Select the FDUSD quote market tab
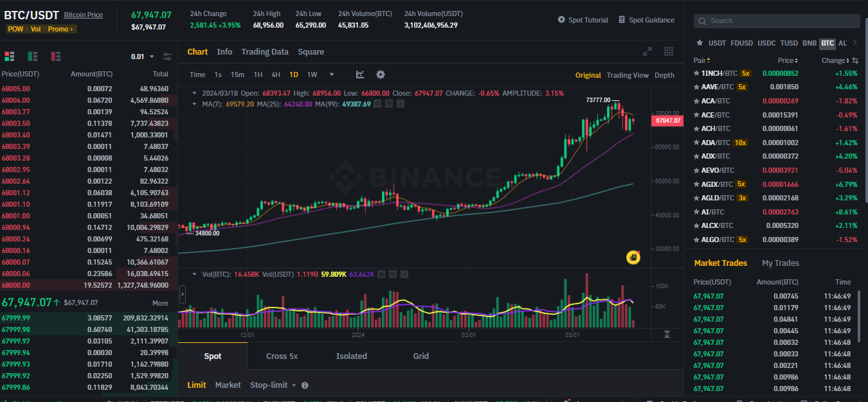The image size is (868, 402). 741,43
